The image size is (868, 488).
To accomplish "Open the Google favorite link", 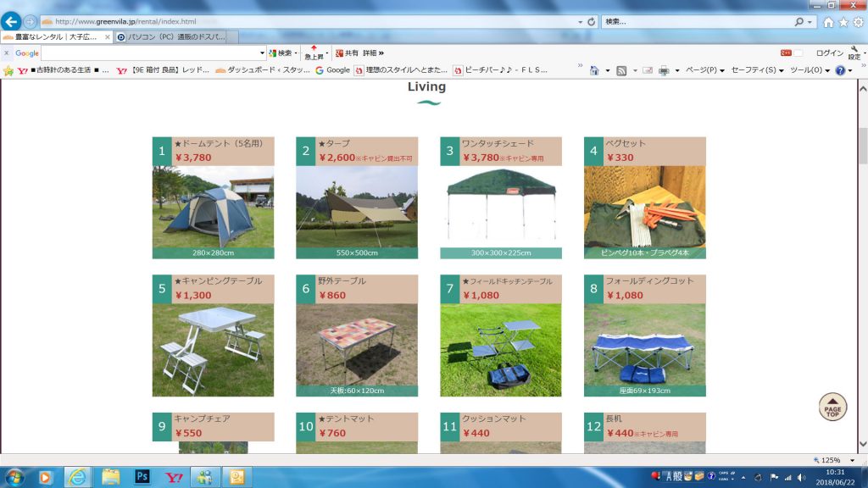I will [x=332, y=70].
